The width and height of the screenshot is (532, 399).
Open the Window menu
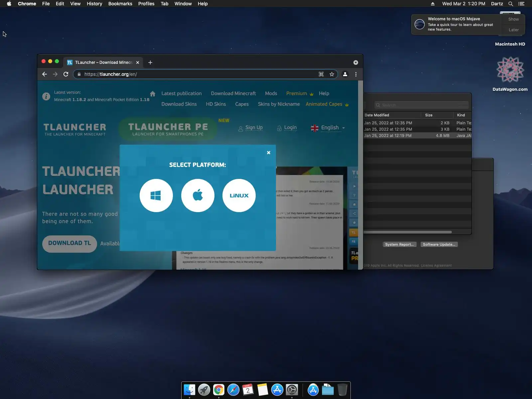pyautogui.click(x=183, y=4)
